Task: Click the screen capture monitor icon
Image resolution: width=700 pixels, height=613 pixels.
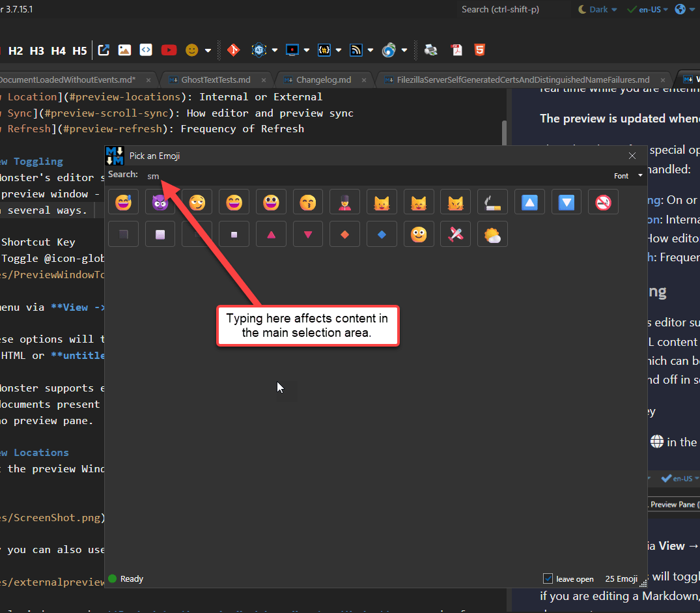Action: 292,50
